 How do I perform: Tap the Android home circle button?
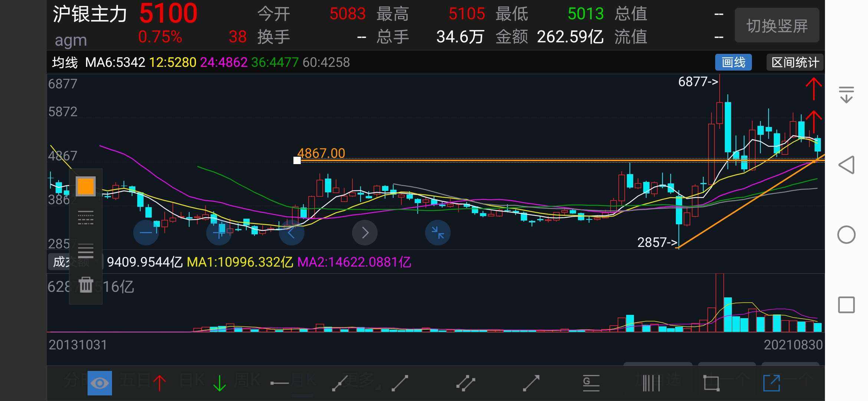(846, 235)
